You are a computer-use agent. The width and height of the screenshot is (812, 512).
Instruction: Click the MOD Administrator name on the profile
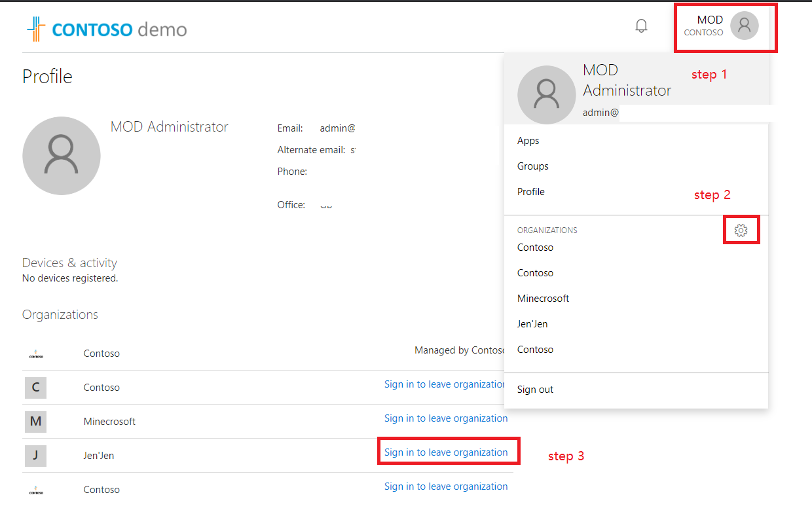[169, 127]
